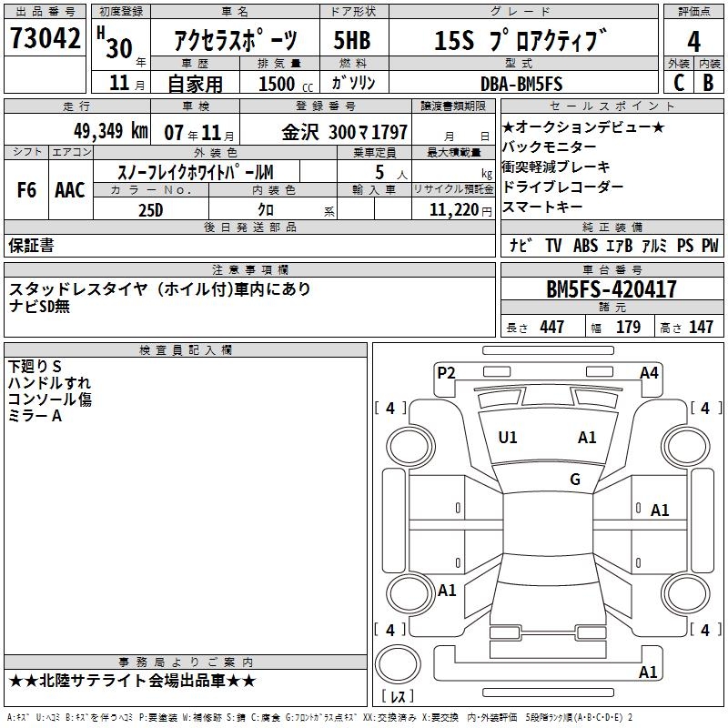This screenshot has width=728, height=728.
Task: Select sales point ドライブレコーダー
Action: click(562, 187)
